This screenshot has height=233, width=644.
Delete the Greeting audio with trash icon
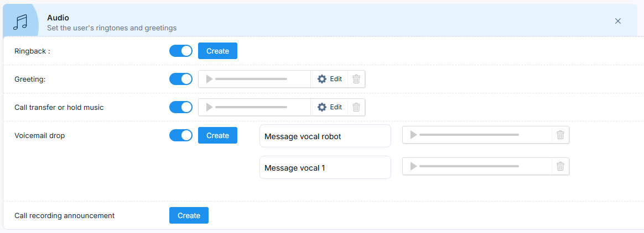pyautogui.click(x=356, y=79)
